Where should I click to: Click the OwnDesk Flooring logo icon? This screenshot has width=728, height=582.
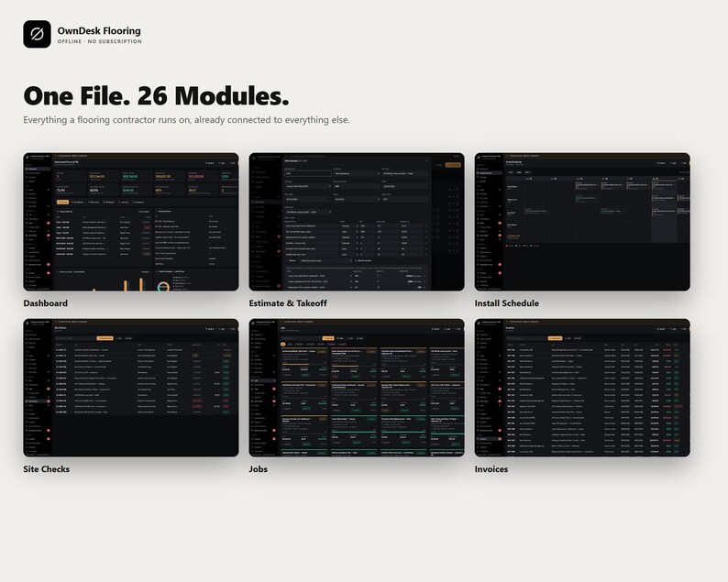[38, 34]
